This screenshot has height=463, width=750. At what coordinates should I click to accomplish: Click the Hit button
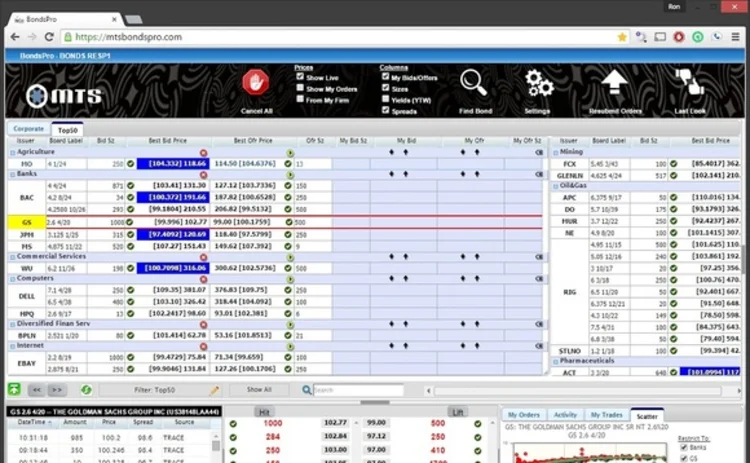[x=264, y=412]
